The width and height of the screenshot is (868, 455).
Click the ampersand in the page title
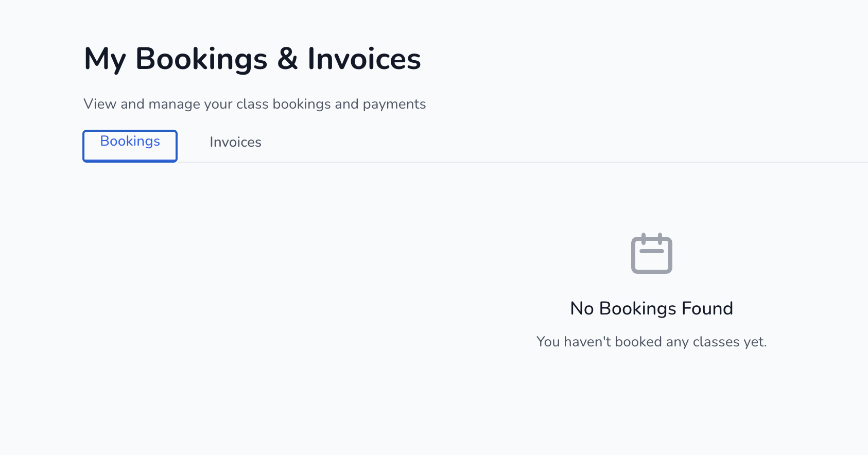[287, 59]
